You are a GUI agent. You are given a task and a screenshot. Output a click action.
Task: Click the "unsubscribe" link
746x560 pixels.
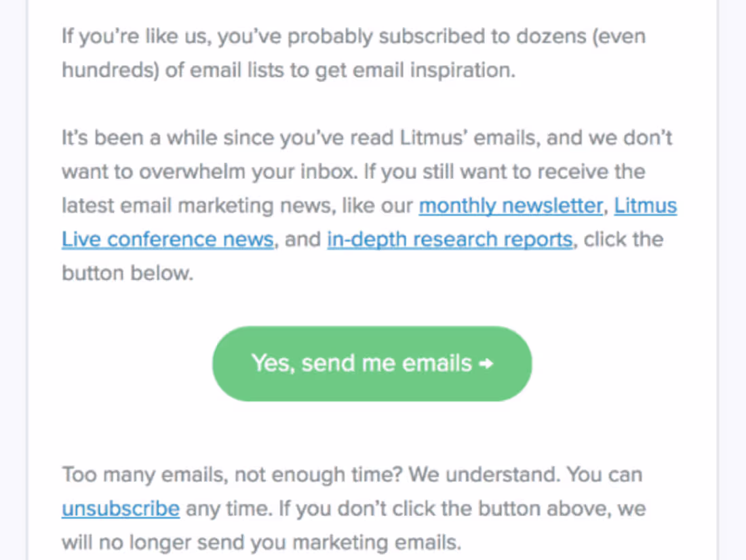[121, 508]
